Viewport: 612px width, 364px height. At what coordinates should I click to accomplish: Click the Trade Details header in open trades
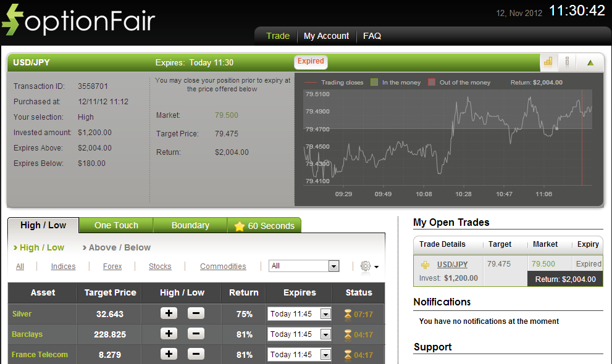[442, 244]
